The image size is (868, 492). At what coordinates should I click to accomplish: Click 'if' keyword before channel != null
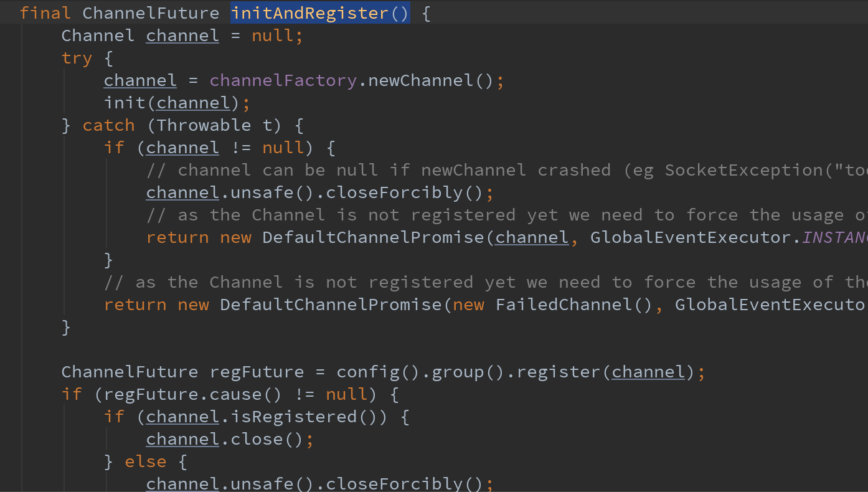114,148
